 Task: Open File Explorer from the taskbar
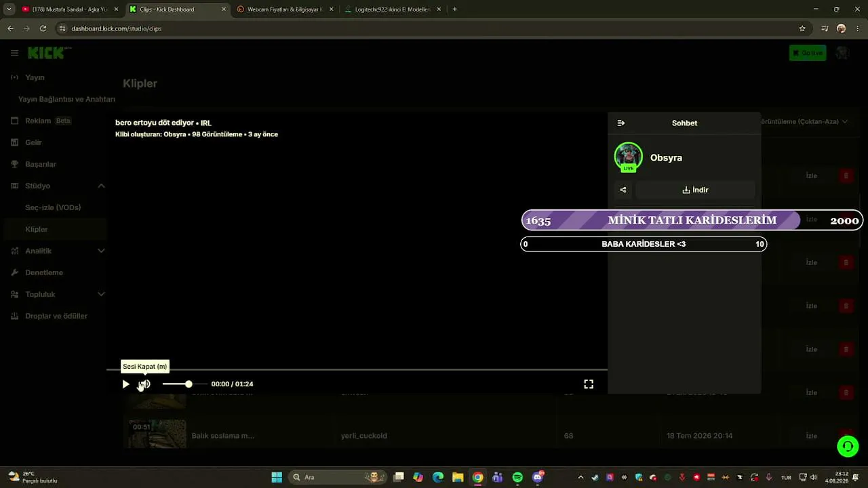tap(458, 477)
